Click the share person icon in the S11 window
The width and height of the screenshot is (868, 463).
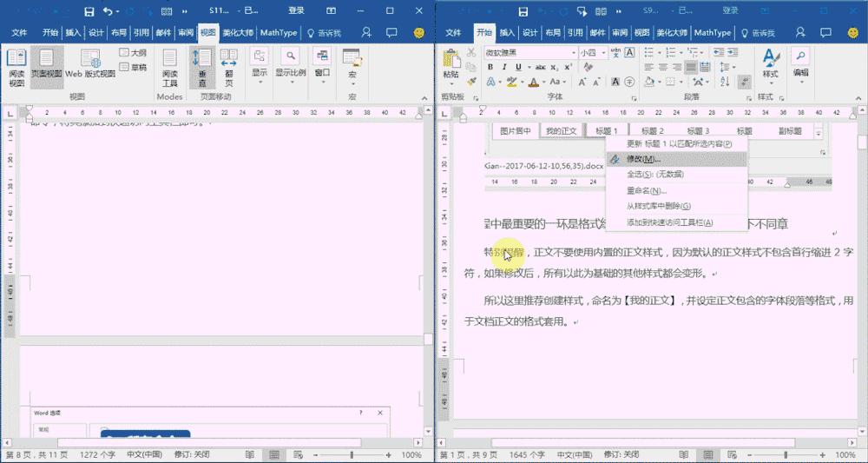click(x=366, y=33)
